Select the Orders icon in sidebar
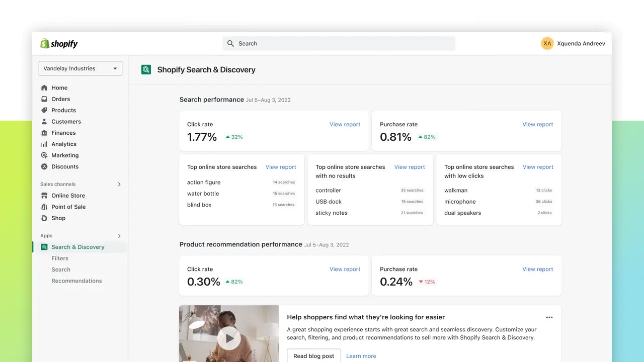Viewport: 644px width, 362px height. click(x=45, y=99)
